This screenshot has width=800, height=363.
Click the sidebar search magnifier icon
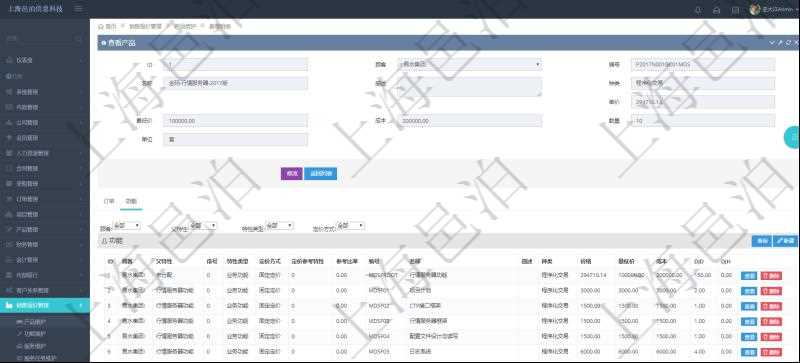click(x=78, y=39)
